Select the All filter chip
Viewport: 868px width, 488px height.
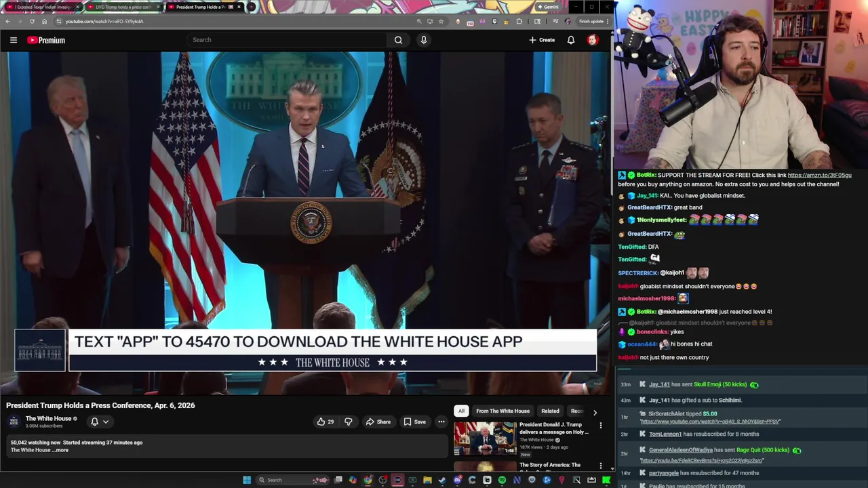[x=461, y=411]
